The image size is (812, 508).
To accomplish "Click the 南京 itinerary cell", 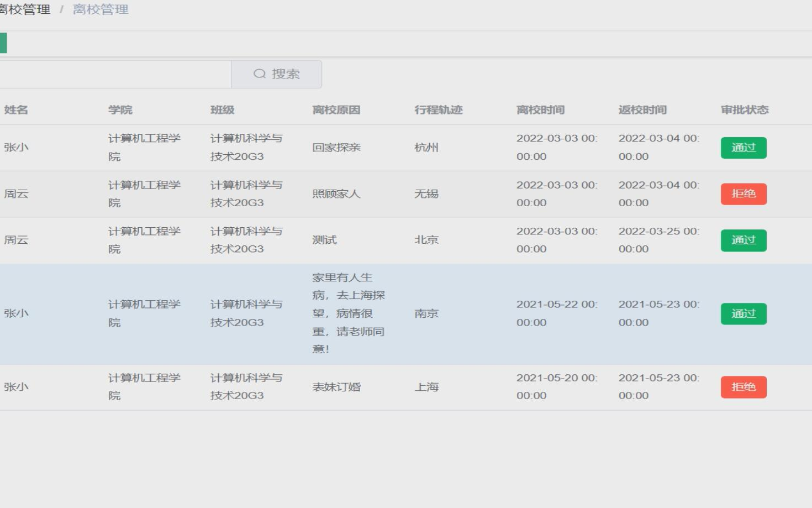I will click(x=426, y=313).
